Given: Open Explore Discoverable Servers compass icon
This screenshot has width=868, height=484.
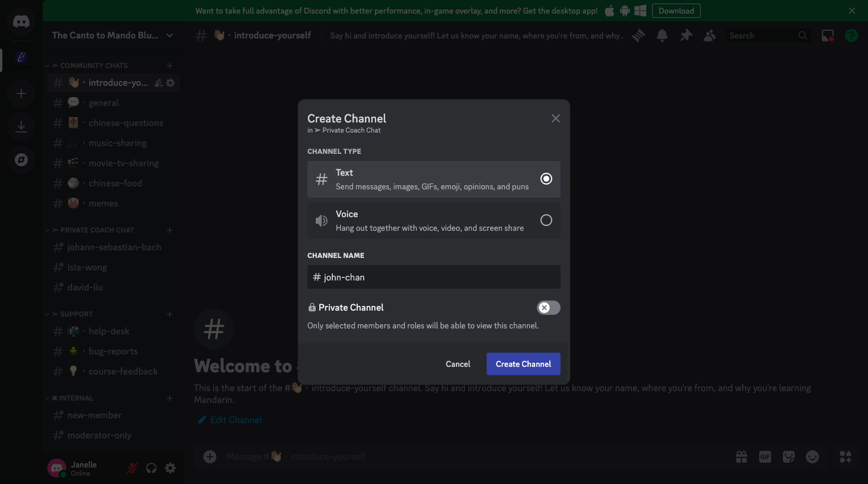Looking at the screenshot, I should tap(21, 160).
